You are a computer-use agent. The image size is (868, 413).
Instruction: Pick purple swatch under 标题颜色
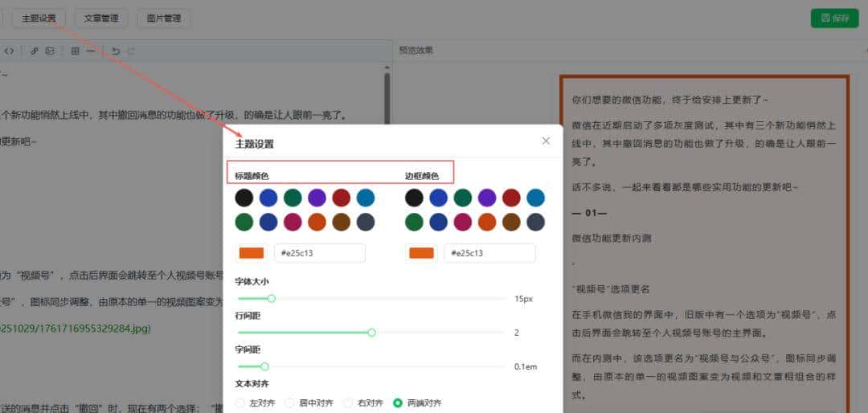[x=317, y=198]
